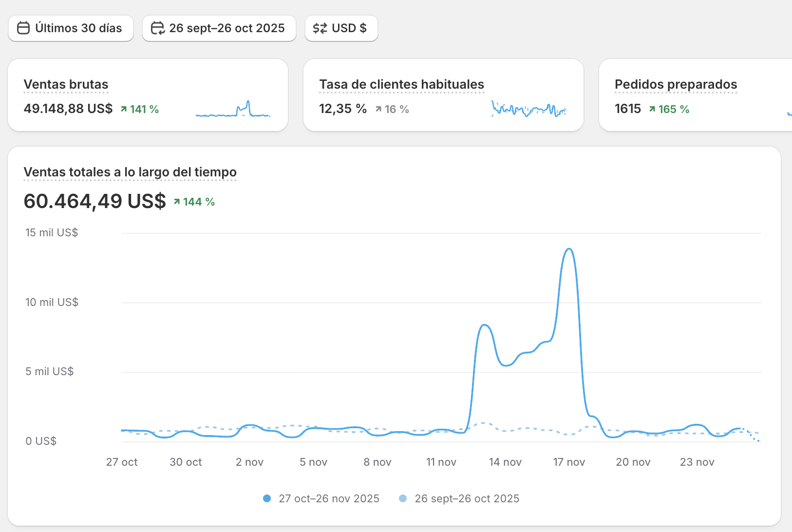Click the 5 nov x-axis label
792x532 pixels.
(x=313, y=462)
